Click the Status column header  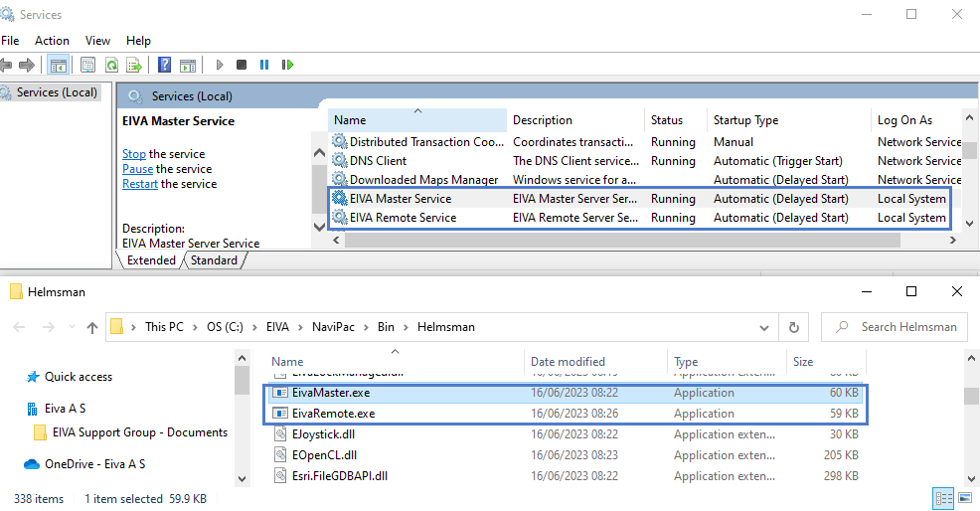click(676, 120)
